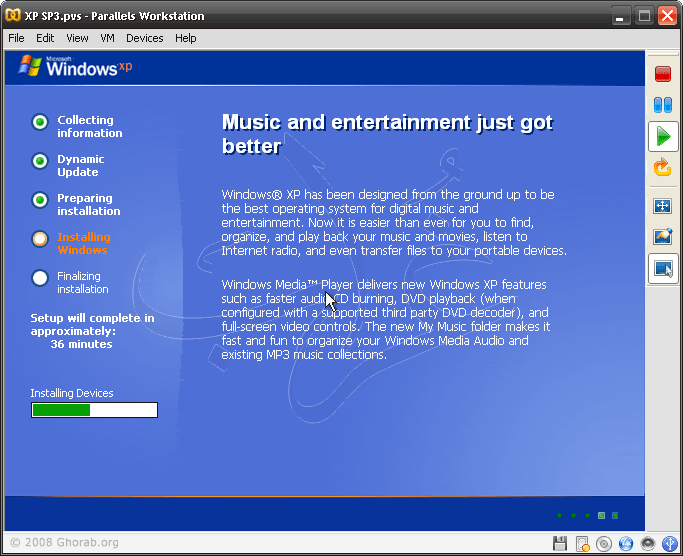Maximize the Parallels Workstation window
The image size is (683, 556).
point(644,16)
